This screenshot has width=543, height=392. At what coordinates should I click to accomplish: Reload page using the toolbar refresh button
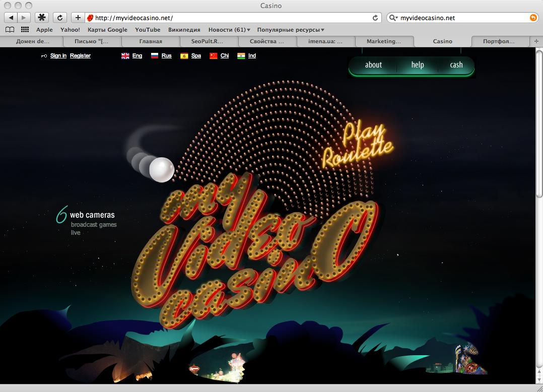click(60, 18)
